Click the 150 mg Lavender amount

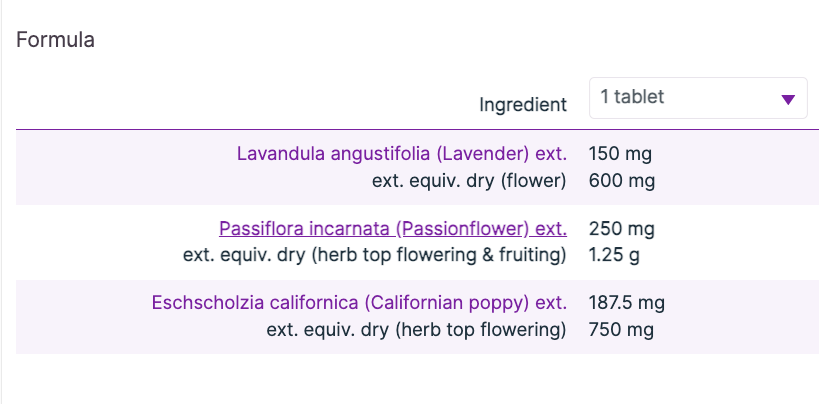622,154
